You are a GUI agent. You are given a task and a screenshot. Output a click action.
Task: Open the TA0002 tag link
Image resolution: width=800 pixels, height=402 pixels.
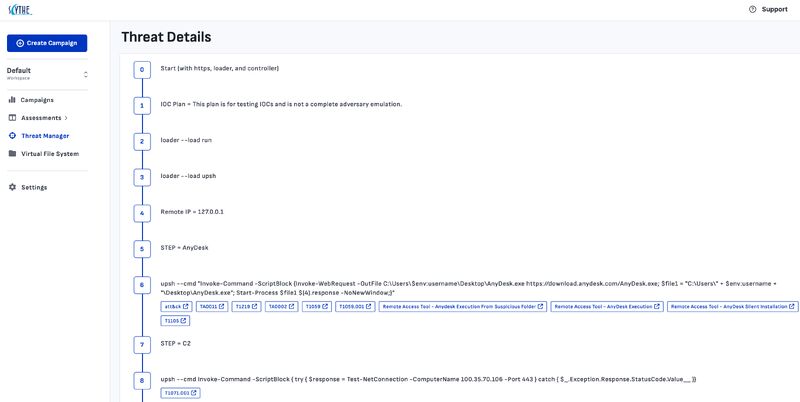tap(281, 307)
